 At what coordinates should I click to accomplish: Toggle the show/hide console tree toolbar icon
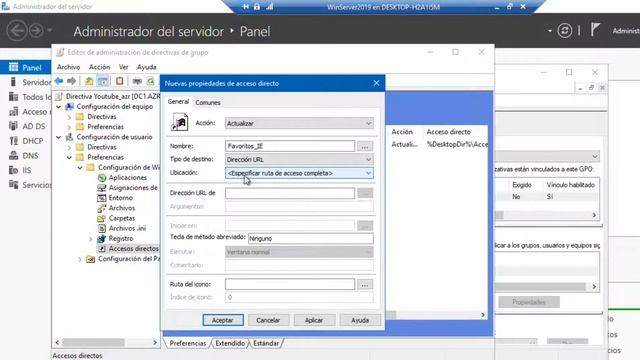103,81
